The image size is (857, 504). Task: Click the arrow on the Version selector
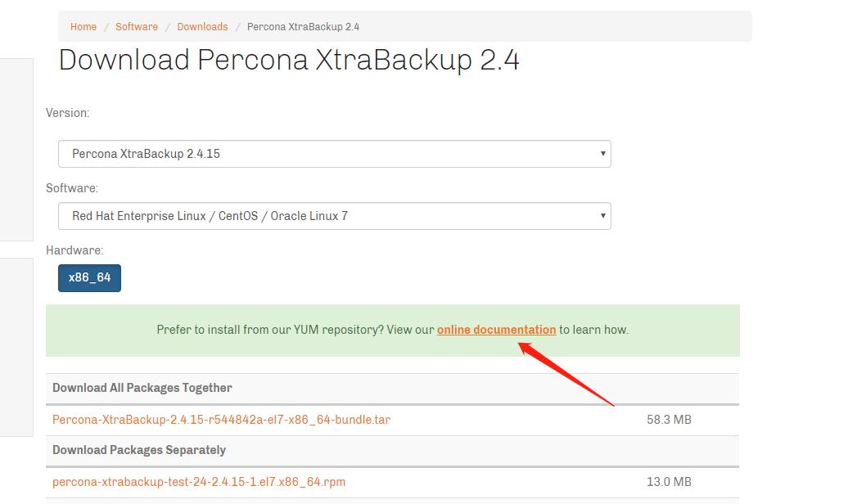[x=603, y=154]
